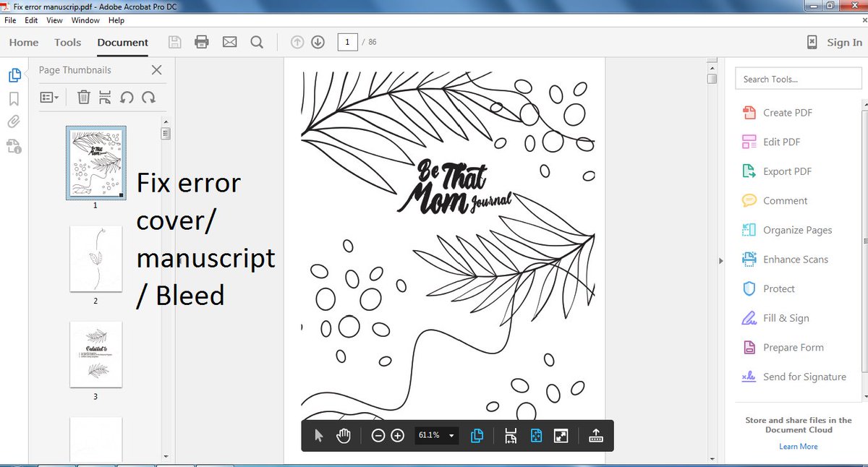Open the Protect tool
The image size is (868, 467).
[x=769, y=288]
